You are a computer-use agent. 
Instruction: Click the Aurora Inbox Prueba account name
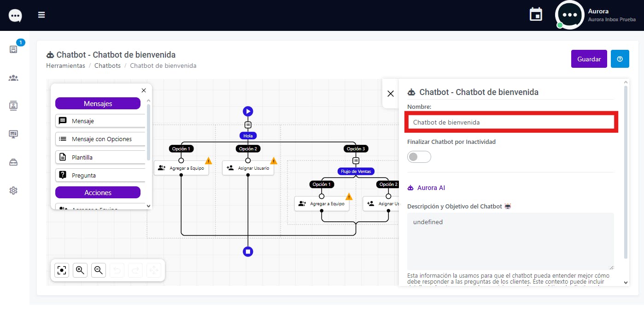click(612, 19)
